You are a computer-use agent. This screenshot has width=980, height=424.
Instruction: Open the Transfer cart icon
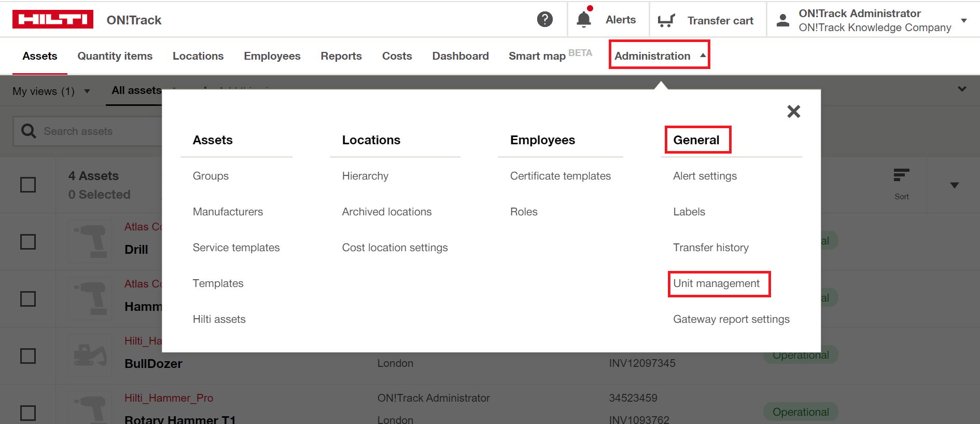pyautogui.click(x=666, y=20)
